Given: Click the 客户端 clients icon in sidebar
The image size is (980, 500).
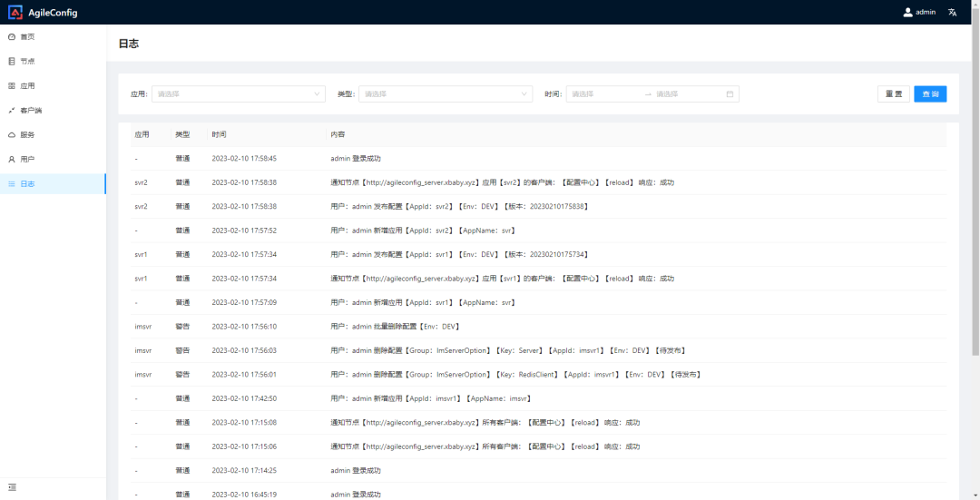Looking at the screenshot, I should 12,111.
